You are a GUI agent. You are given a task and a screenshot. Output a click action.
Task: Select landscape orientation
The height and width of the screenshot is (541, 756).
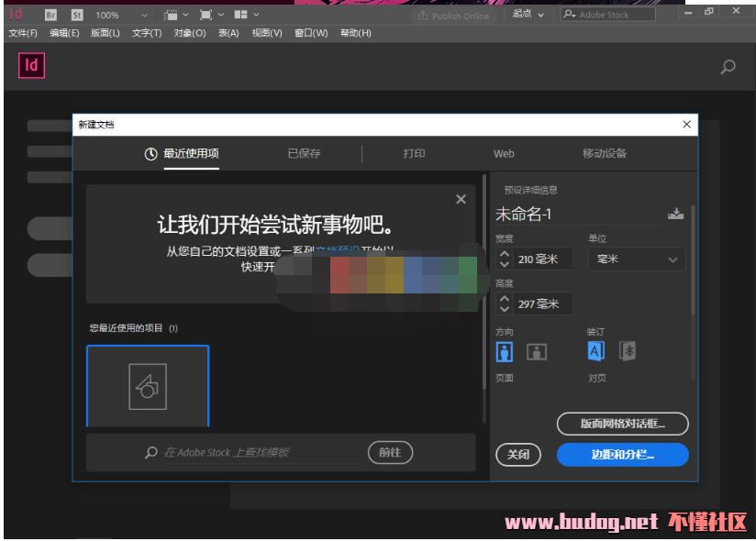(x=537, y=352)
